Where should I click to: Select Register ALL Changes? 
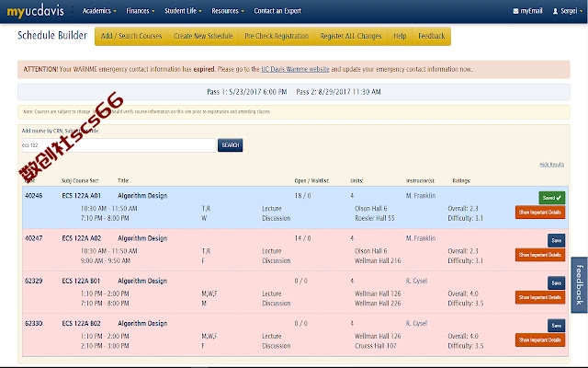[351, 36]
